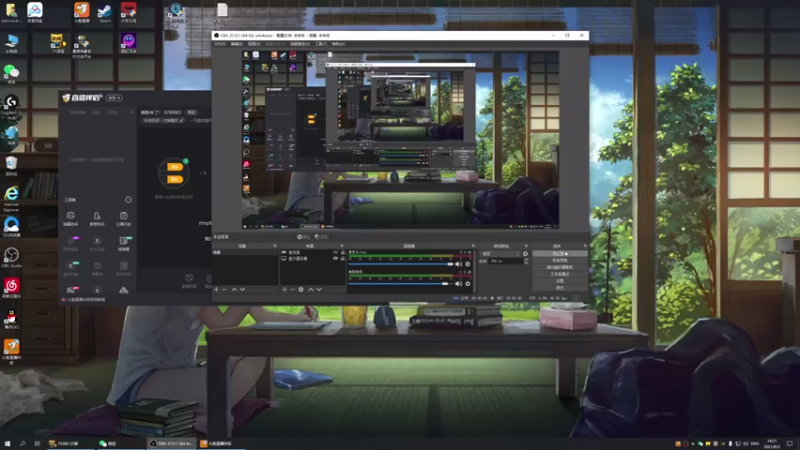Click the Exit button in OBS controls
The image size is (800, 450).
pyautogui.click(x=560, y=288)
